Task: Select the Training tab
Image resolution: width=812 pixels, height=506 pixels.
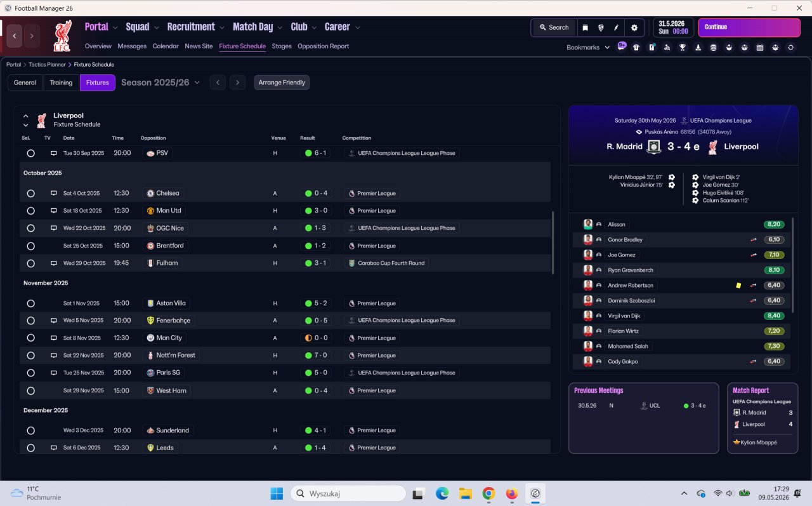Action: [62, 83]
